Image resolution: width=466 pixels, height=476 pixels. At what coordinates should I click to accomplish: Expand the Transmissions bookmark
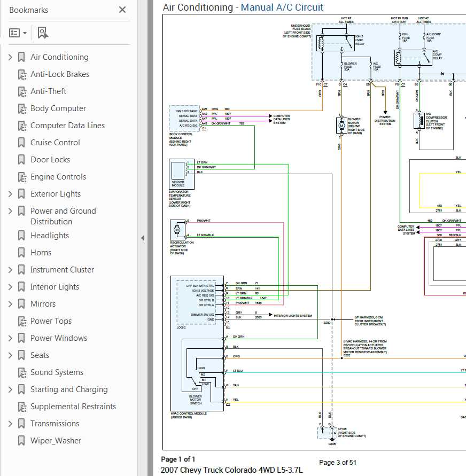point(10,424)
